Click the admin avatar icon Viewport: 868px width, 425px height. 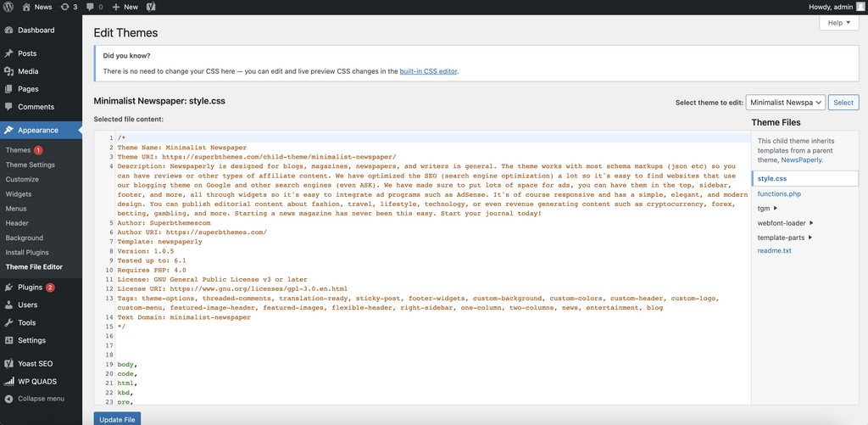point(860,7)
